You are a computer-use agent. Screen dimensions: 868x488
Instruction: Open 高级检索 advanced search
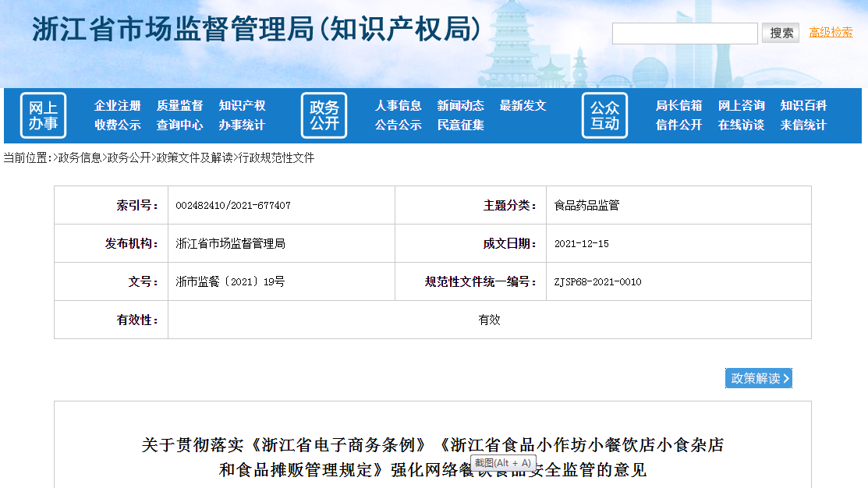[829, 33]
